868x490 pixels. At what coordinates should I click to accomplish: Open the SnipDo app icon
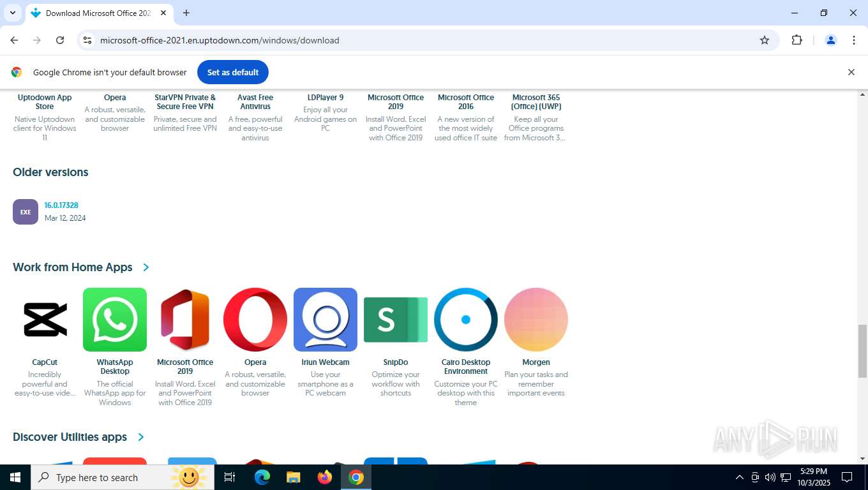point(396,320)
